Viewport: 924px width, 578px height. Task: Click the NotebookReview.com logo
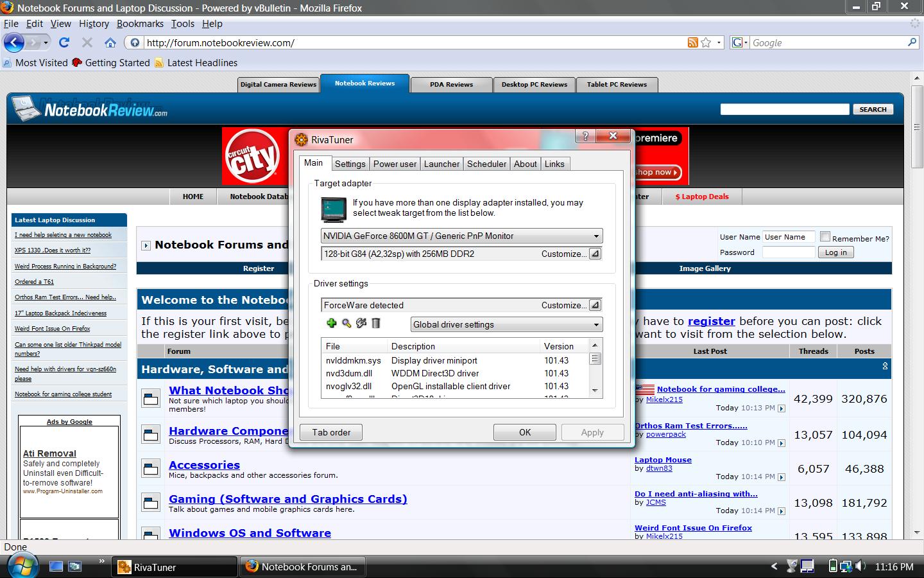(x=90, y=109)
